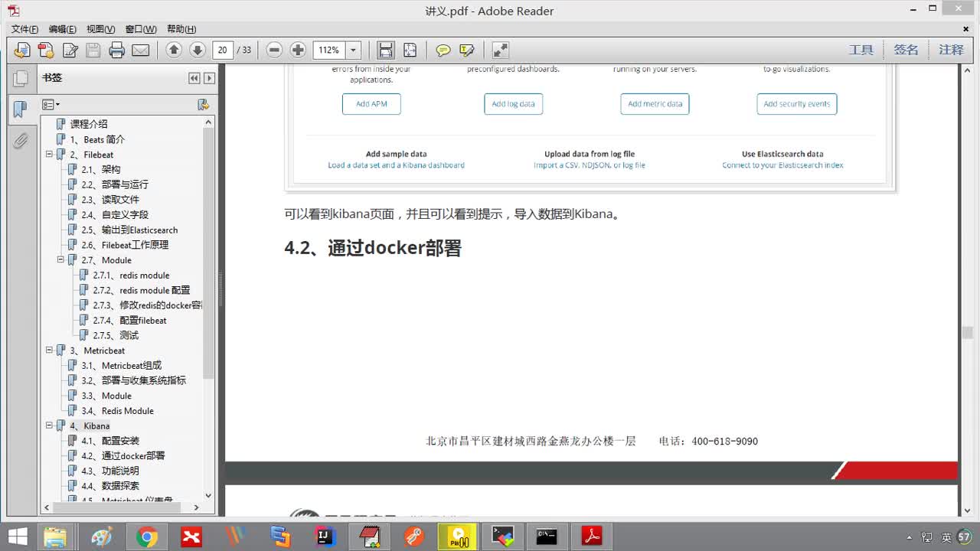The width and height of the screenshot is (980, 551).
Task: Open the 视图(V) menu
Action: click(x=100, y=29)
